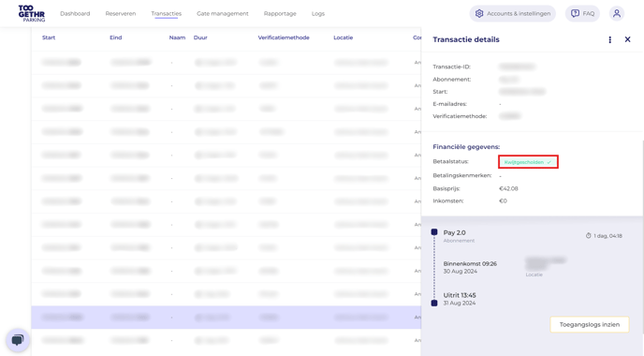Click the Duur column header
Image resolution: width=644 pixels, height=356 pixels.
coord(200,37)
